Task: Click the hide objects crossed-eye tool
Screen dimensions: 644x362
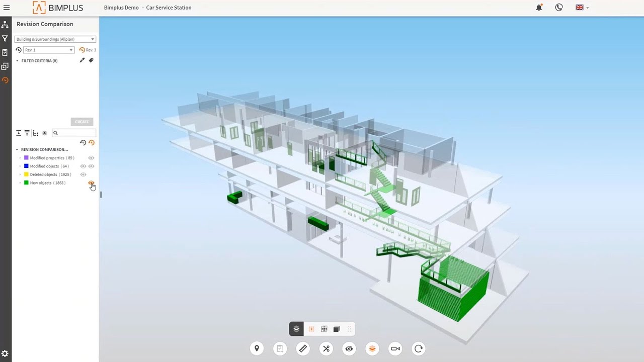Action: tap(349, 348)
